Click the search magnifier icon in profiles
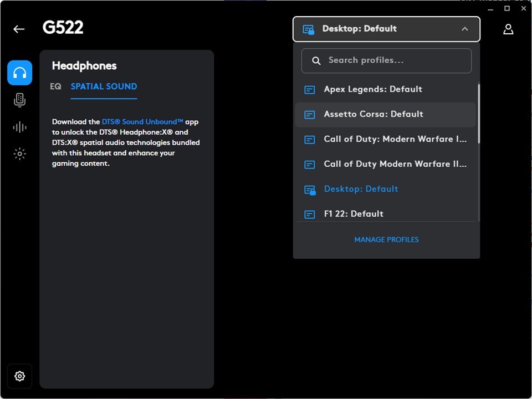The image size is (532, 399). 316,61
